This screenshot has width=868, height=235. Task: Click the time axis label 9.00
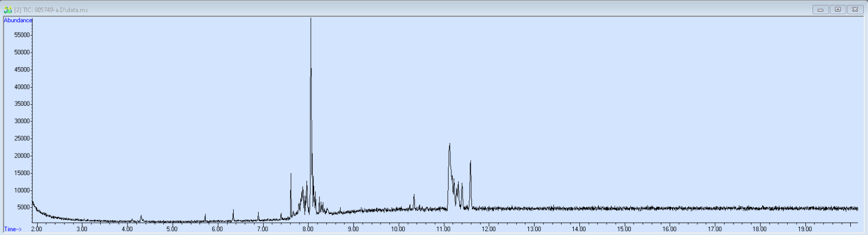[x=353, y=228]
